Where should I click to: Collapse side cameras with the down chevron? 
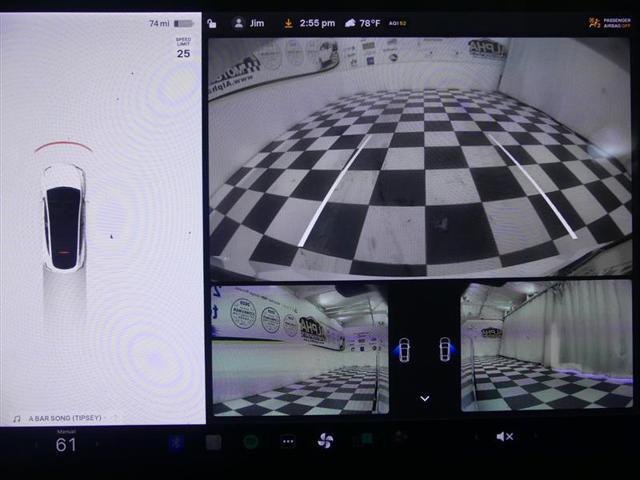(x=424, y=398)
